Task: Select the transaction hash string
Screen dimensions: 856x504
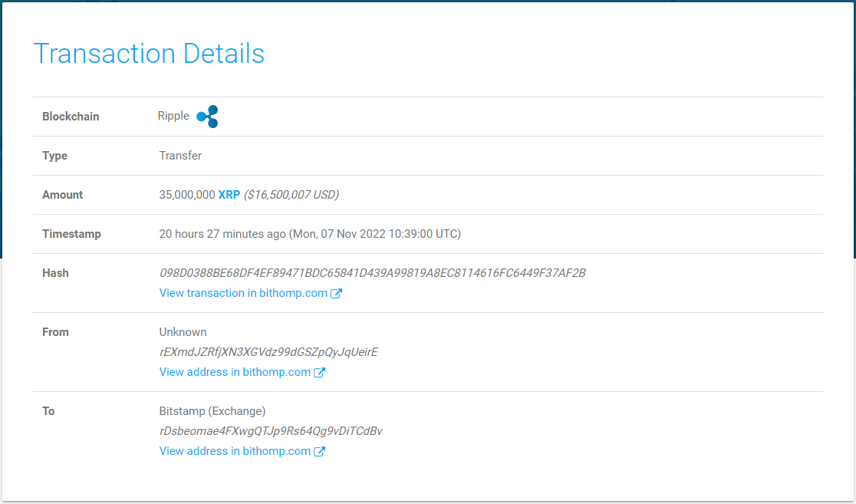Action: 372,273
